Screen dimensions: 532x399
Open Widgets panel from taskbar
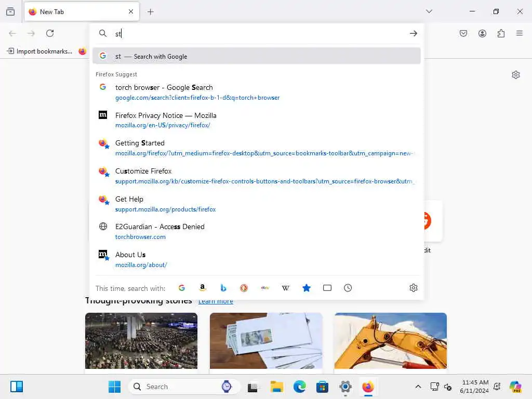click(16, 387)
